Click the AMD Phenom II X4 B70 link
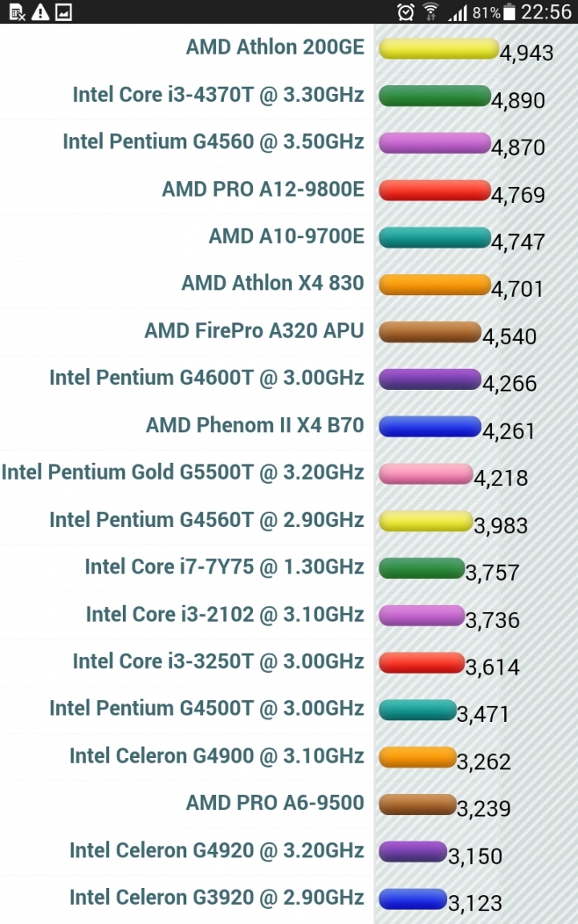This screenshot has width=578, height=924. (254, 425)
